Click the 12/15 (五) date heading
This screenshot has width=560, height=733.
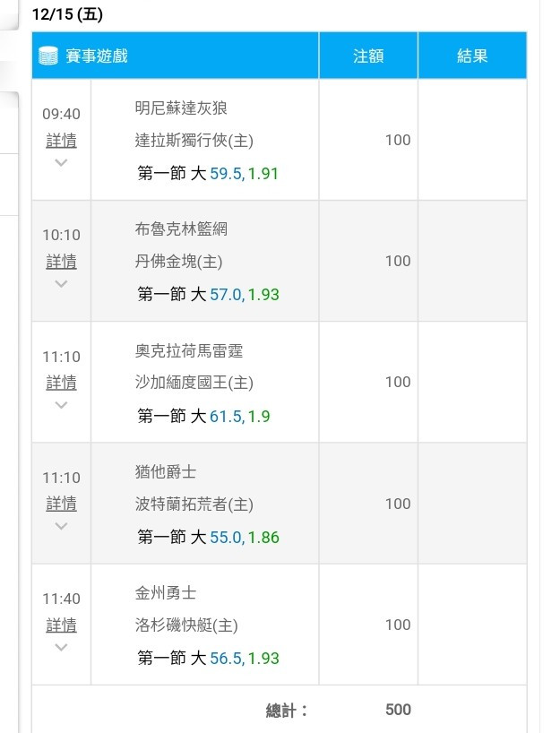67,14
